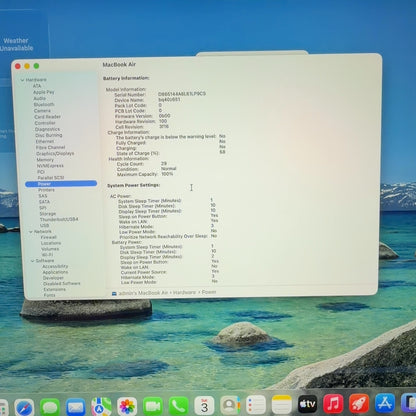Select Applications under Software
The height and width of the screenshot is (416, 416).
click(55, 272)
